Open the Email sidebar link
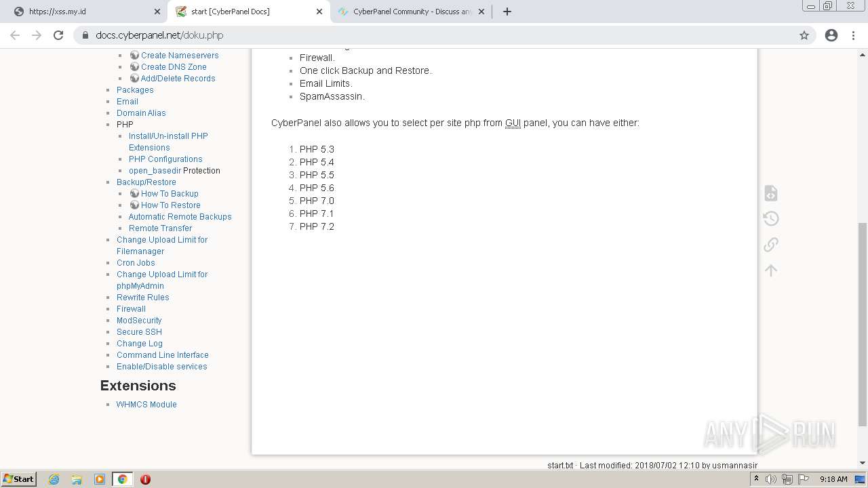 [127, 101]
